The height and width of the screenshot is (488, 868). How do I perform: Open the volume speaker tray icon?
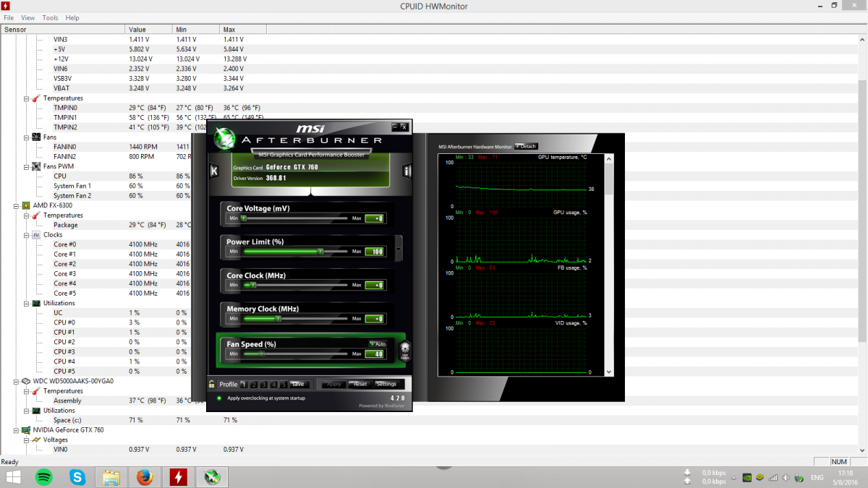(785, 478)
